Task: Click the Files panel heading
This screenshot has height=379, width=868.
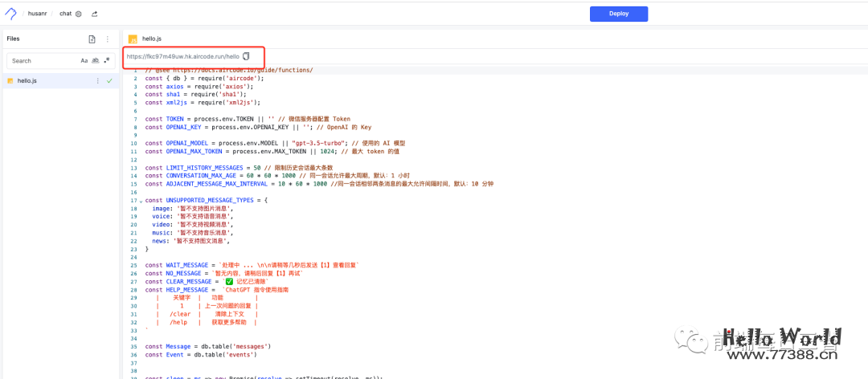Action: tap(14, 39)
